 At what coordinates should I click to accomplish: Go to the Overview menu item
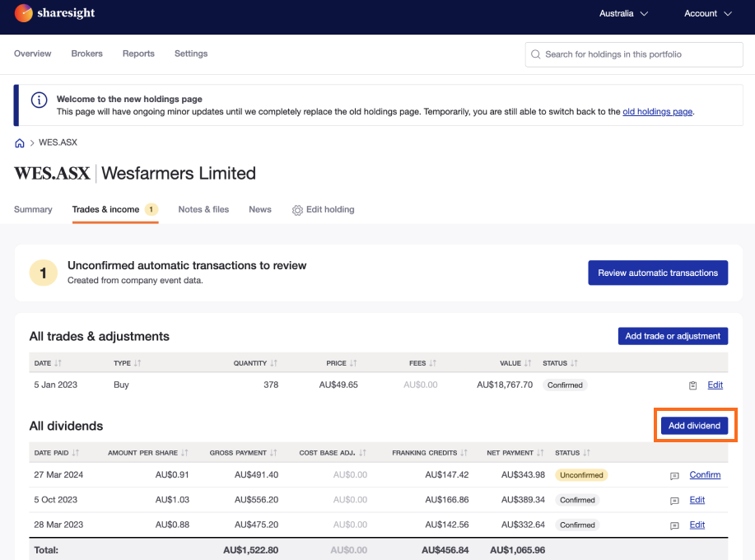pyautogui.click(x=32, y=54)
